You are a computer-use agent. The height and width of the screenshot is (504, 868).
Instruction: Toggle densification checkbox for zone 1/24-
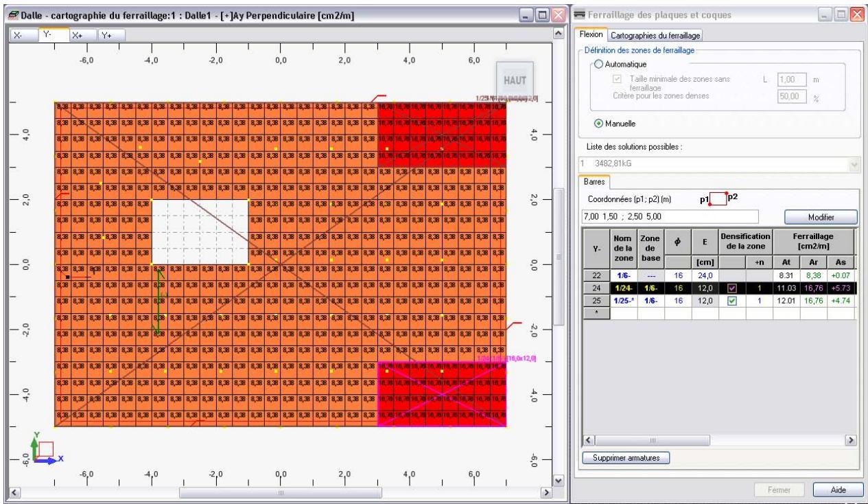[732, 290]
